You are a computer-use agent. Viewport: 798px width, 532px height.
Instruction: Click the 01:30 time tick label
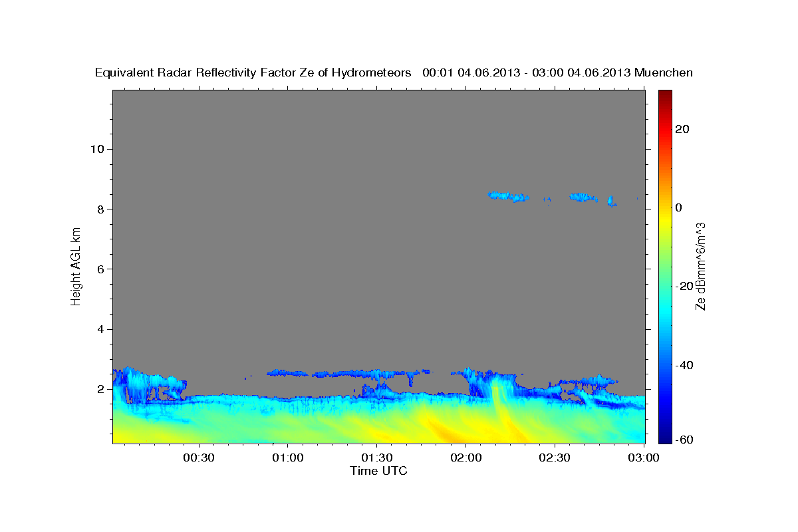coord(377,458)
